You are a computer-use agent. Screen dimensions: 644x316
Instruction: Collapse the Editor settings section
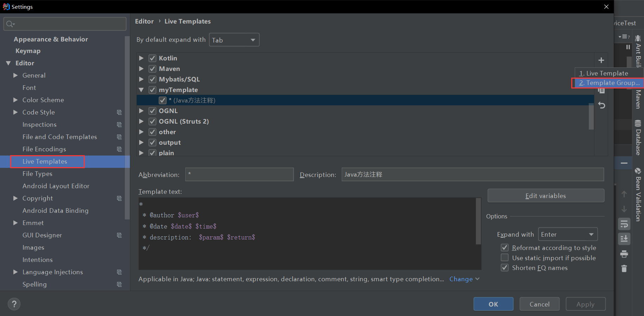8,63
